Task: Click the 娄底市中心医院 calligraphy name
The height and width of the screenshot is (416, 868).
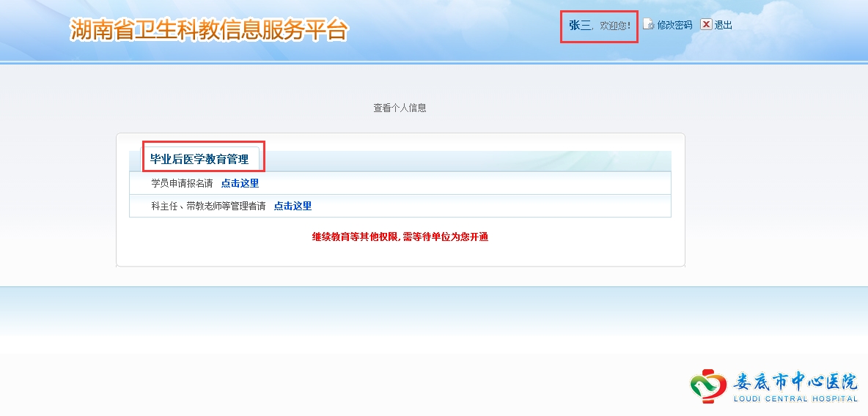Action: click(x=795, y=382)
